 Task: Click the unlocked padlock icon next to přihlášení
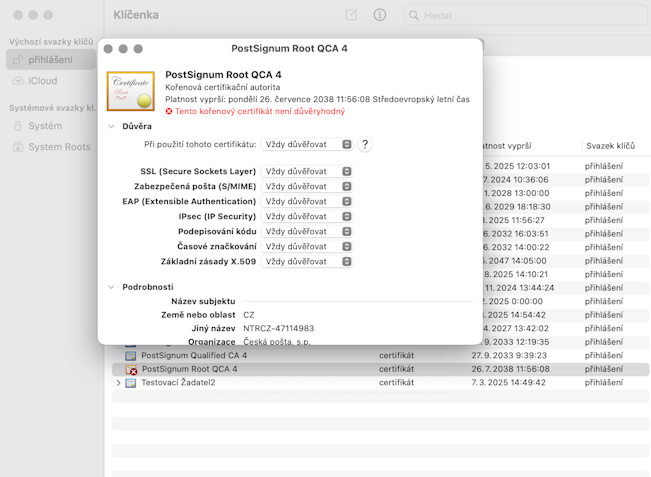(17, 60)
